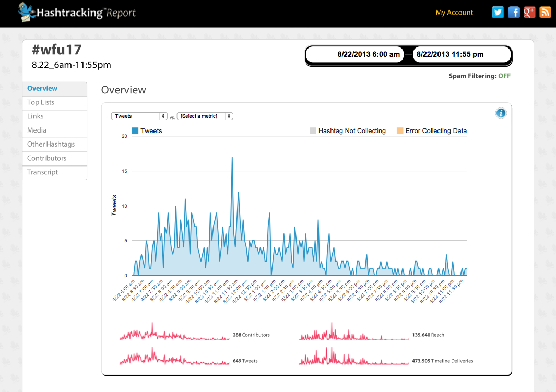Click the Twitter icon in header
Viewport: 556px width, 392px height.
point(498,13)
